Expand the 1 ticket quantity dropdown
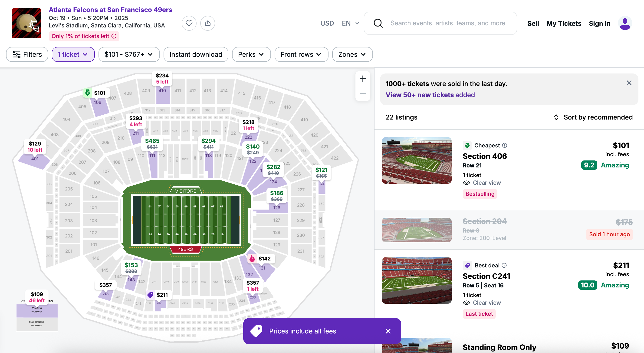The width and height of the screenshot is (644, 353). point(73,54)
